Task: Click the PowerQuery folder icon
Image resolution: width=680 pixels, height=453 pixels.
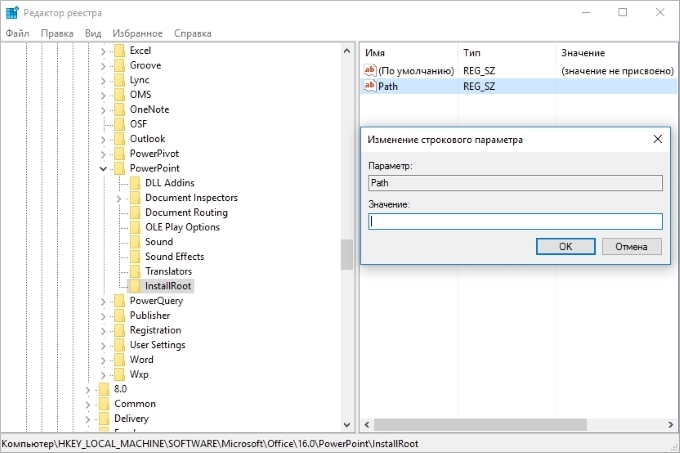Action: 119,301
